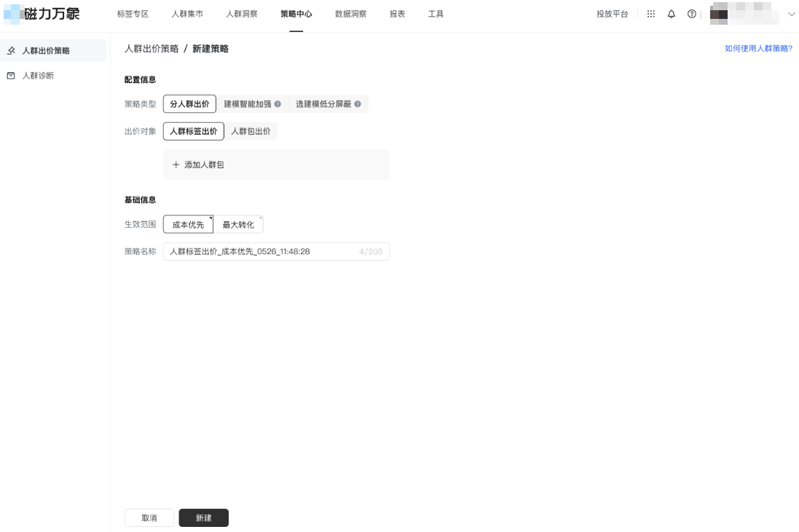Screen dimensions: 799x532
Task: Click 配置信息 section heading
Action: (x=140, y=79)
